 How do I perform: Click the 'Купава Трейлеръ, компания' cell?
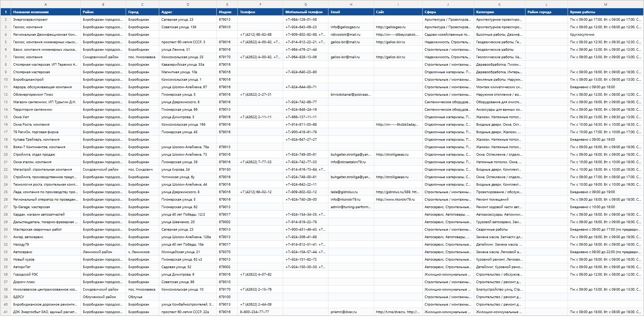[x=46, y=140]
